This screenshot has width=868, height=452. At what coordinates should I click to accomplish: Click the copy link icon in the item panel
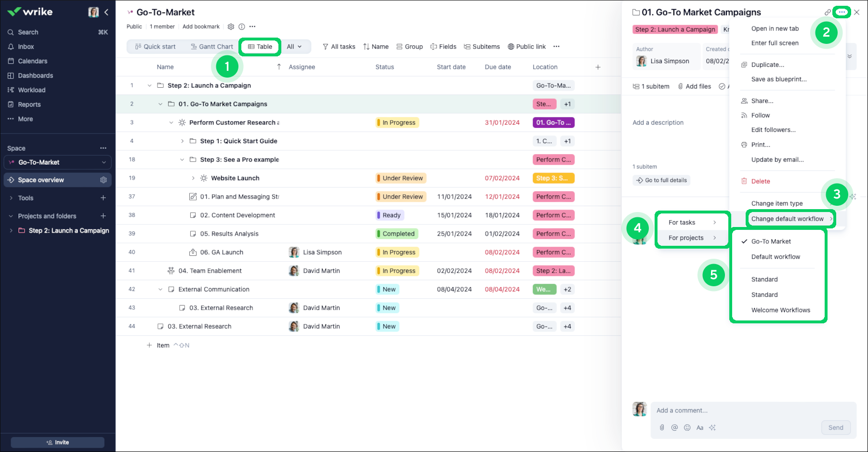(828, 13)
